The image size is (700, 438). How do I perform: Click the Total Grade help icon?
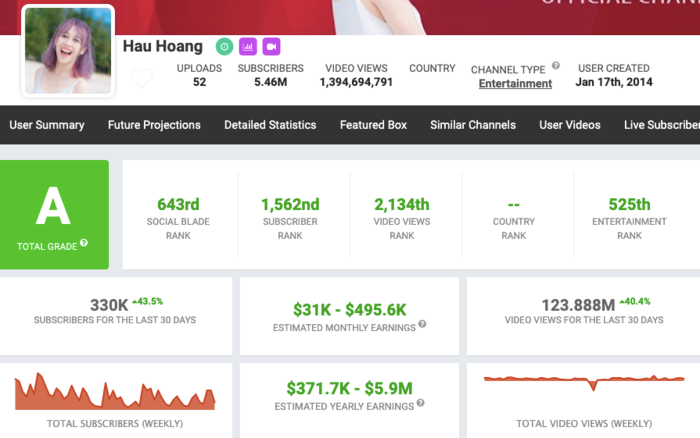(x=84, y=242)
